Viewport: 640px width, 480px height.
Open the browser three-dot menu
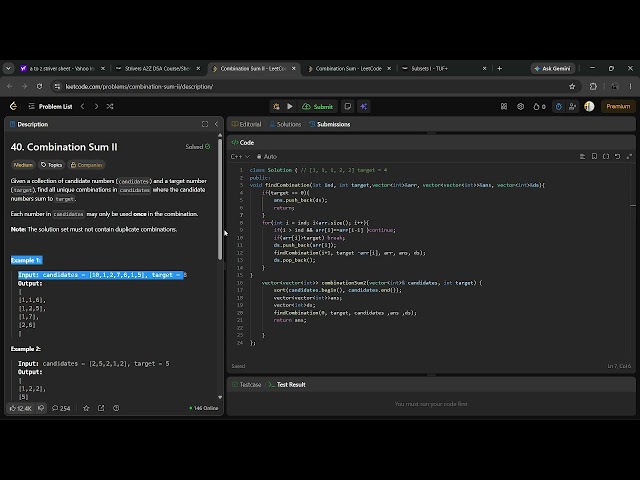[631, 87]
